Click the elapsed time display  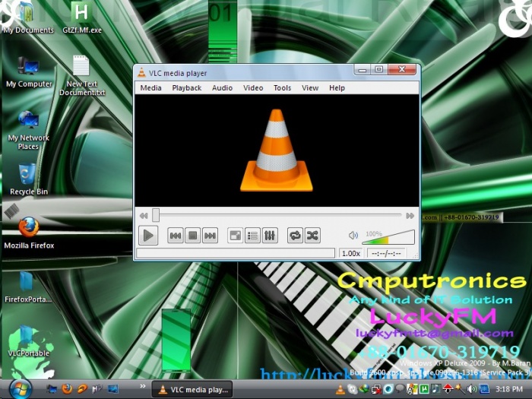386,253
